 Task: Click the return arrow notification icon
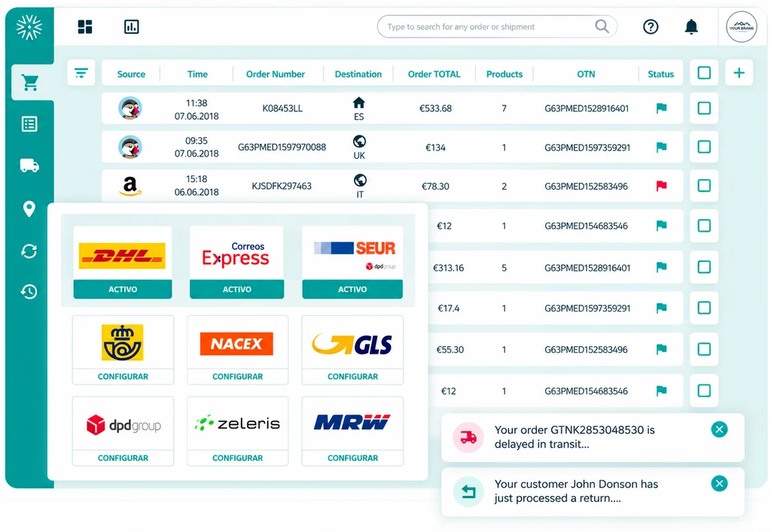pyautogui.click(x=468, y=491)
